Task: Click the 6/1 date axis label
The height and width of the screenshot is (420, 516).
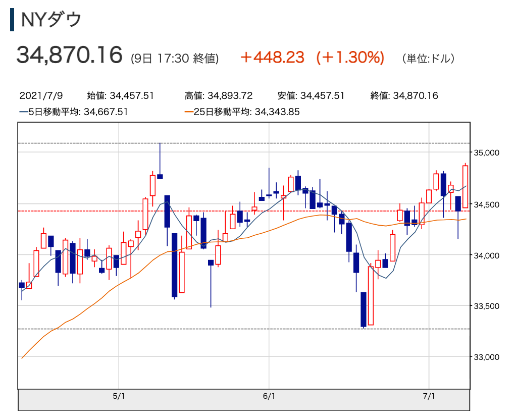Action: (269, 396)
